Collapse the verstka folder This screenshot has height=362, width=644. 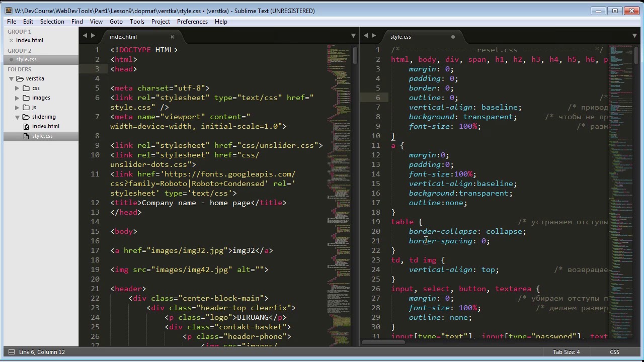[11, 78]
